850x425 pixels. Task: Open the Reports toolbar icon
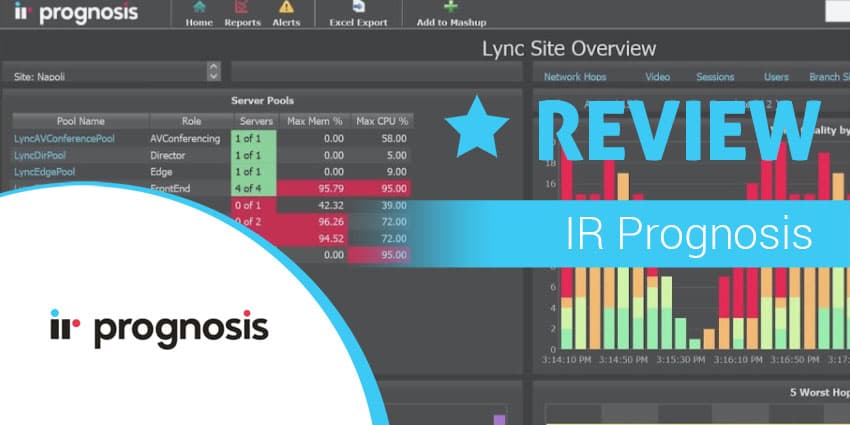242,8
